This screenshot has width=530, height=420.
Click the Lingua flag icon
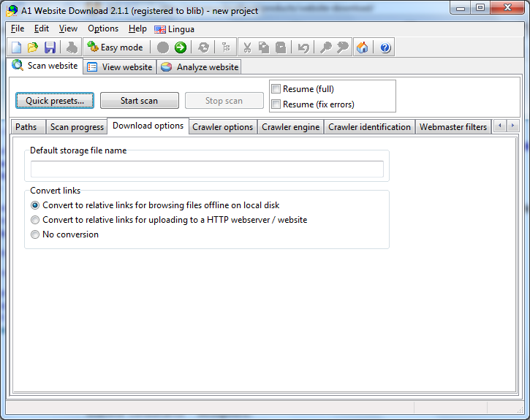coord(160,29)
